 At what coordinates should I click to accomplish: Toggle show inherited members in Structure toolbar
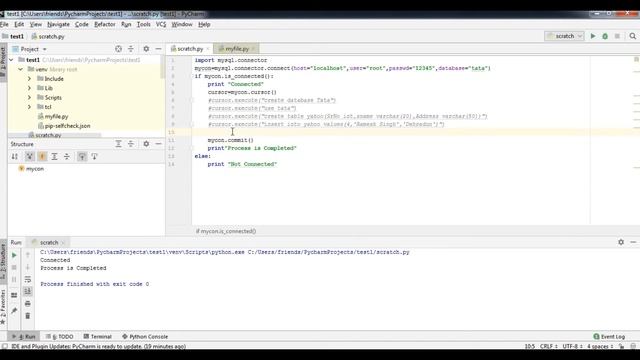click(x=29, y=156)
